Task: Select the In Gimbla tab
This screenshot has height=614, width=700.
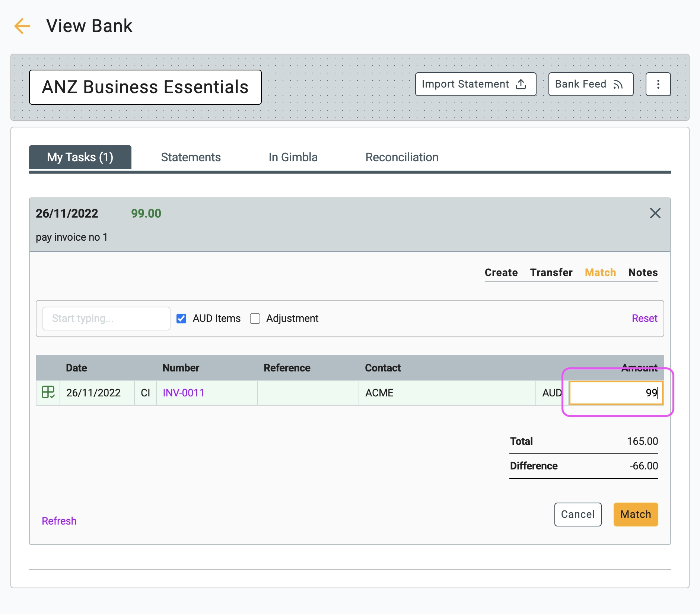Action: point(293,157)
